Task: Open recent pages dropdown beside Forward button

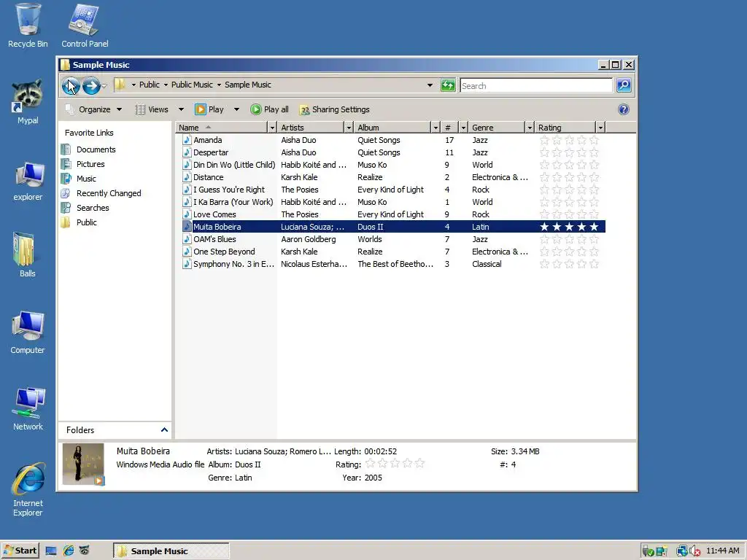Action: point(104,86)
